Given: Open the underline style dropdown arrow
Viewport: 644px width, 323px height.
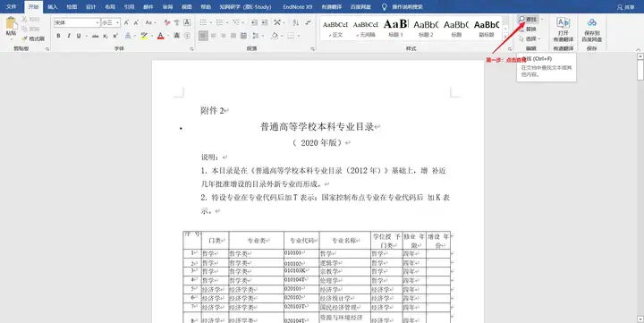Looking at the screenshot, I should 87,36.
